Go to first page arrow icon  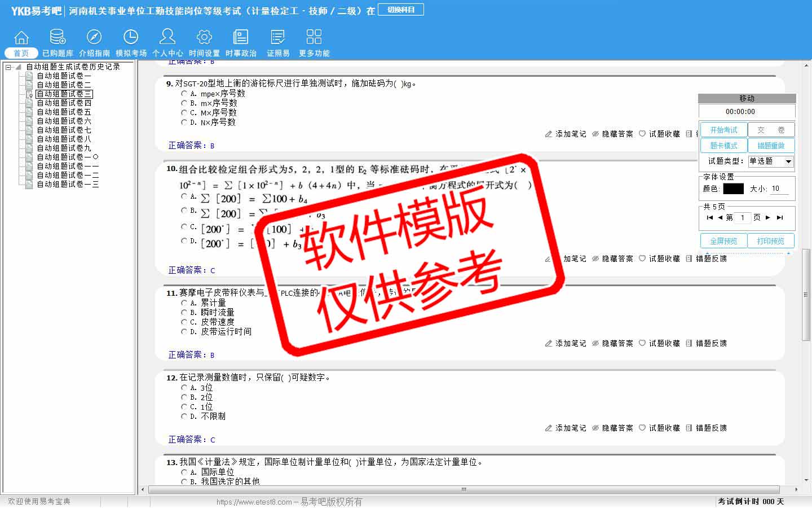tap(709, 218)
